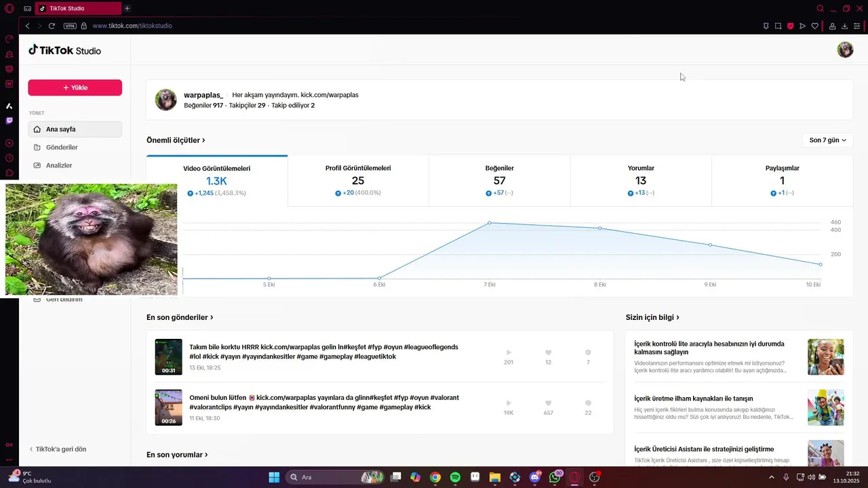The height and width of the screenshot is (488, 868).
Task: Open the 'Takım bile korktu' post title
Action: coord(324,352)
